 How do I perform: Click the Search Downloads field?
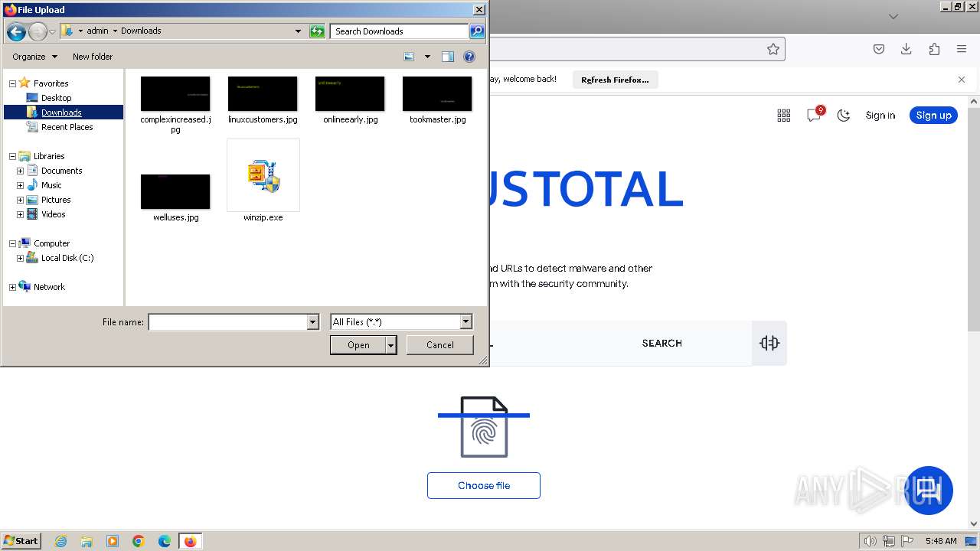(x=399, y=31)
